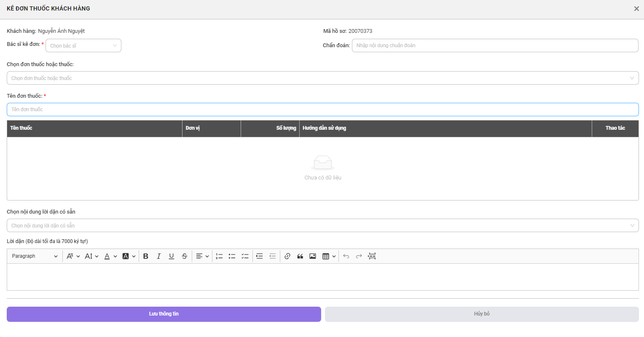This screenshot has width=644, height=337.
Task: Expand Chọn nội dung lời dặn có sẵn
Action: click(322, 225)
